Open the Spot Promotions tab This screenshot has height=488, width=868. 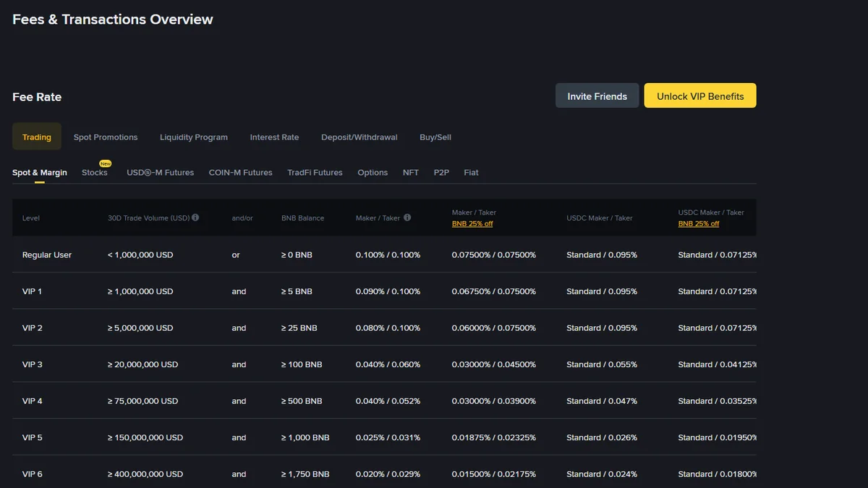[106, 137]
